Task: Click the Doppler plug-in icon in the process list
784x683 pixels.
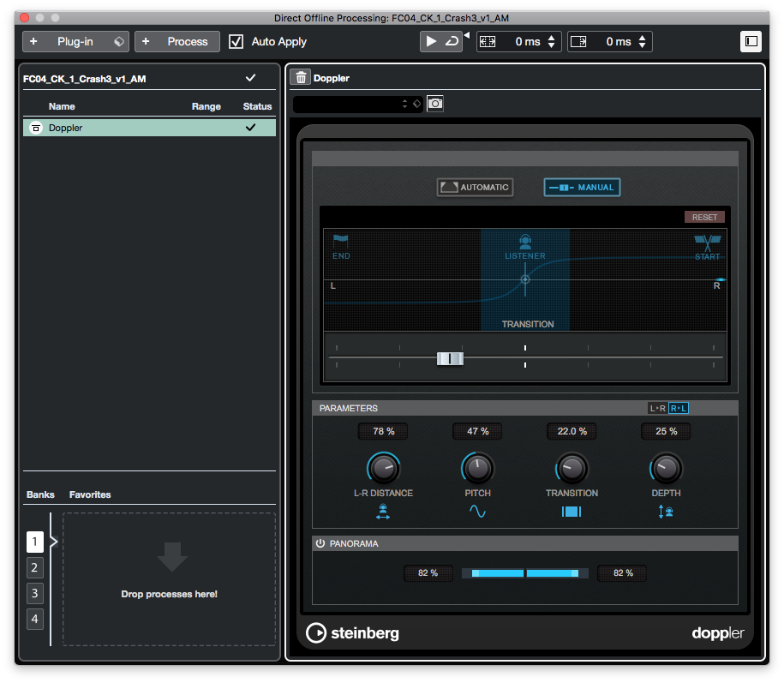Action: [35, 128]
